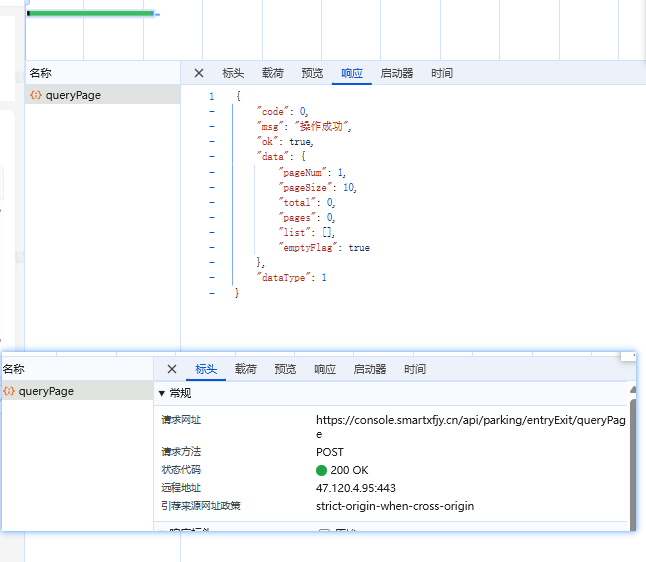Screen dimensions: 646x562
Task: Click the green status code dot
Action: pos(321,471)
